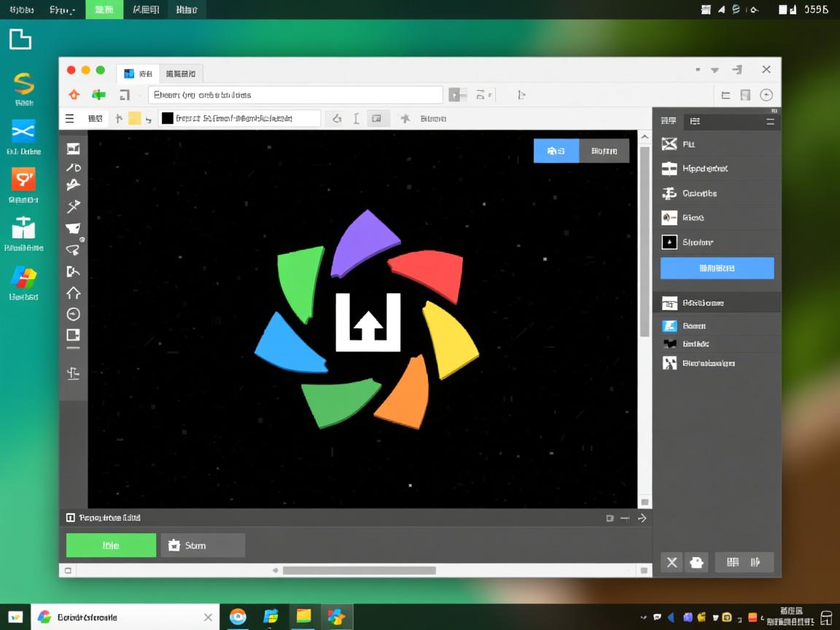Open the hamburger menu in options bar
The image size is (840, 630).
pyautogui.click(x=70, y=119)
